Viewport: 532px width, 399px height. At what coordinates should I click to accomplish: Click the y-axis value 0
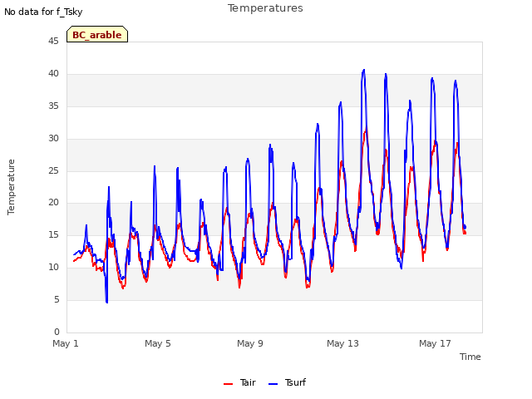tap(57, 332)
